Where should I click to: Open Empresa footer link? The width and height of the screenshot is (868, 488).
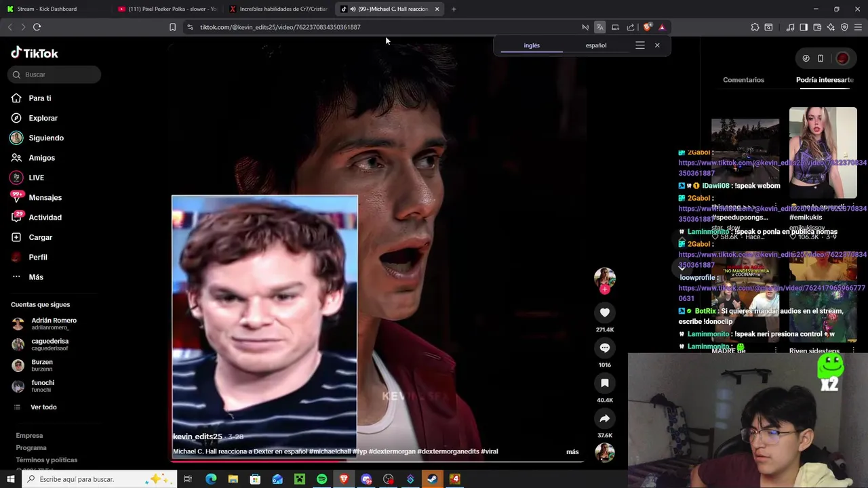pyautogui.click(x=29, y=436)
